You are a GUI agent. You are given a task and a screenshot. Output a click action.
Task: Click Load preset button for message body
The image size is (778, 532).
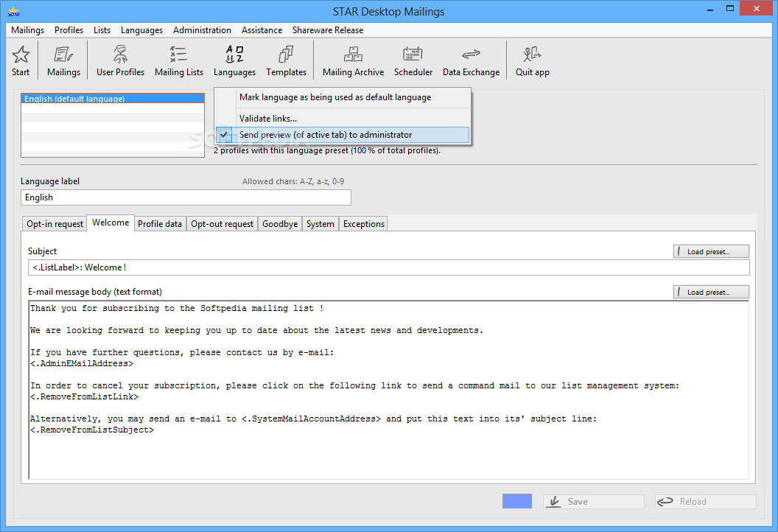pyautogui.click(x=711, y=293)
